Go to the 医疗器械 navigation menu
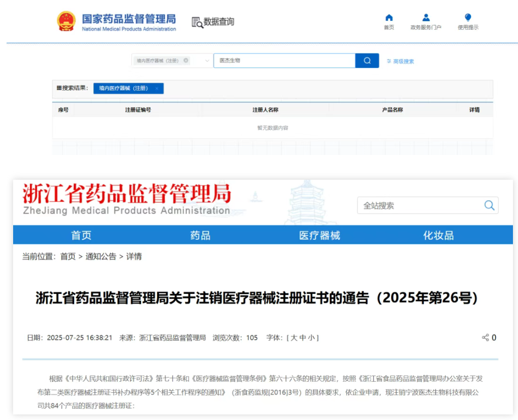The image size is (518, 420). tap(320, 235)
